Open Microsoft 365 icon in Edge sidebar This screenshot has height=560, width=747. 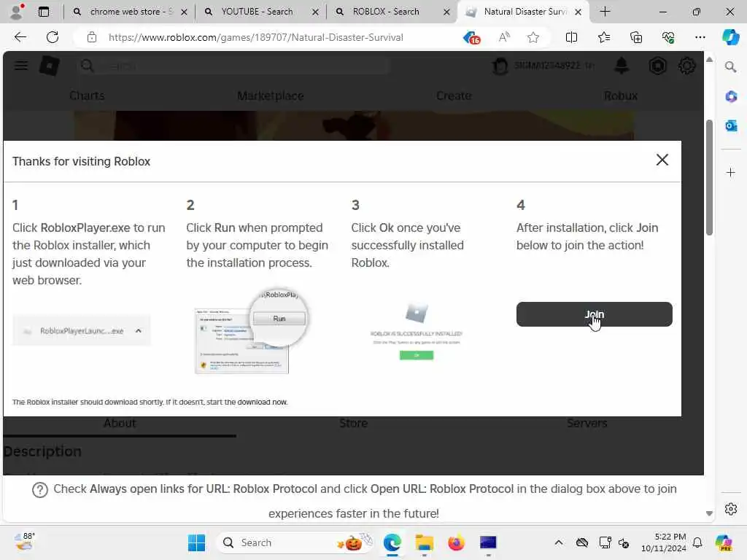tap(730, 97)
